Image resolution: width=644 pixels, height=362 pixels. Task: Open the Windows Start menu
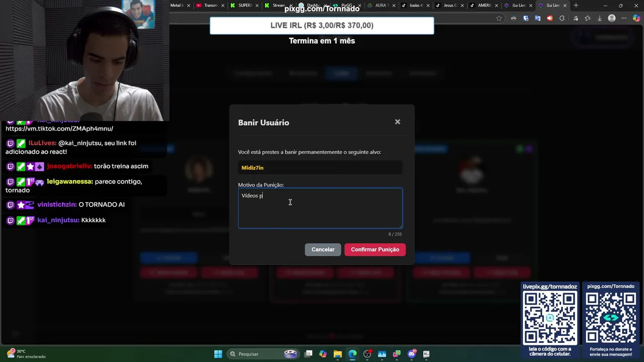click(x=218, y=354)
